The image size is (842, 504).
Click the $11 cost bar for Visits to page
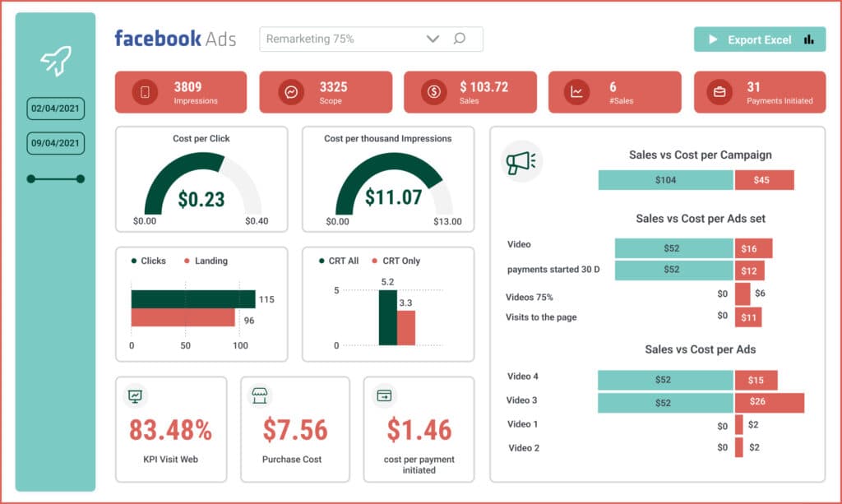pos(748,317)
